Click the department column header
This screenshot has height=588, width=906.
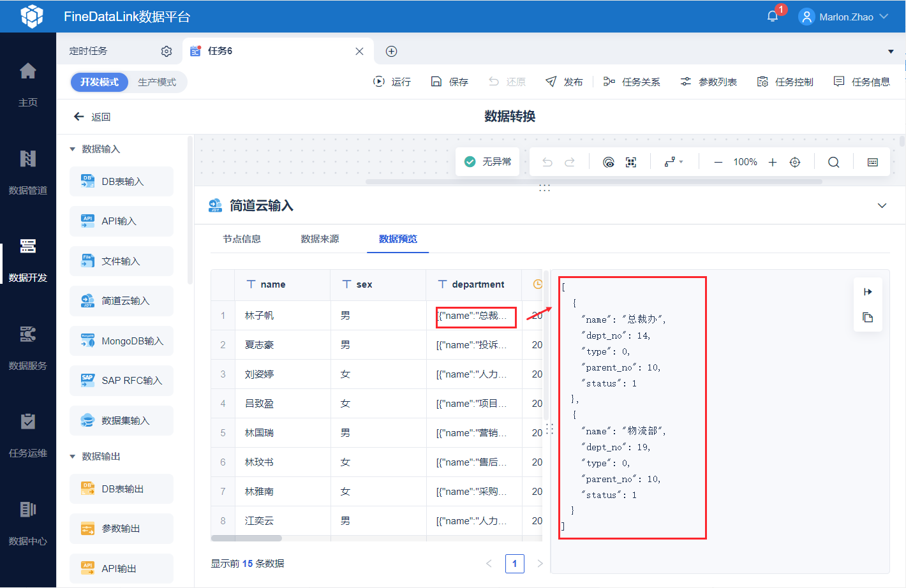(x=474, y=284)
